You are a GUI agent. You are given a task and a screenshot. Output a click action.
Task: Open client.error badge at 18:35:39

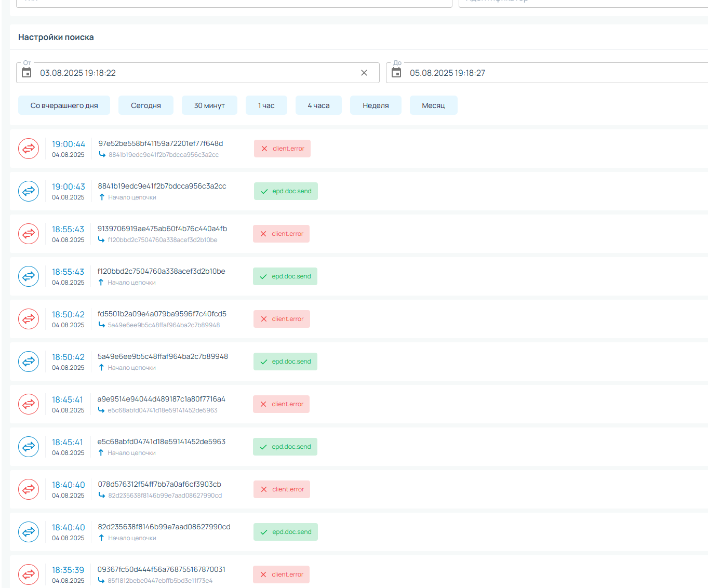[x=281, y=574]
